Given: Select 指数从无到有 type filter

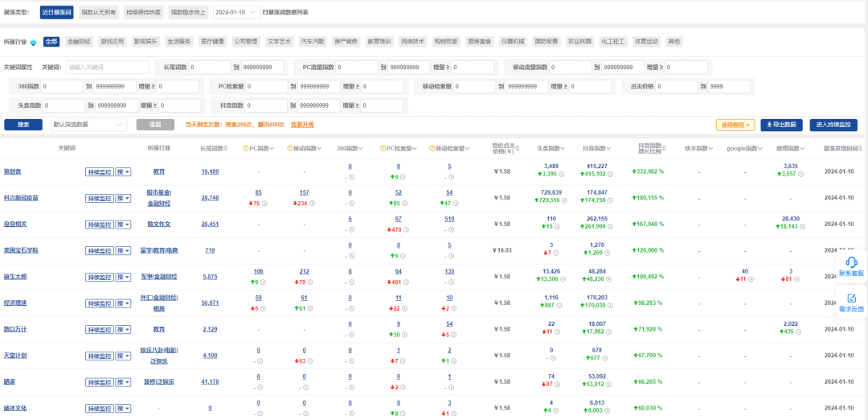Looking at the screenshot, I should 99,12.
